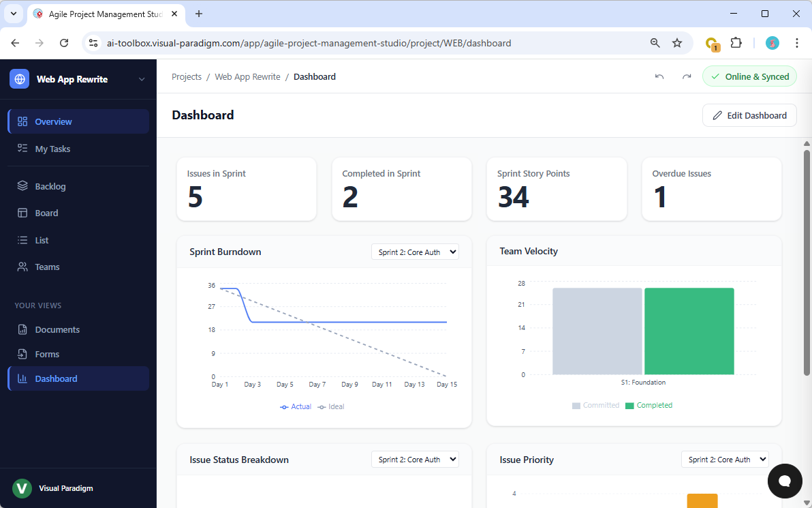Open the Backlog section from the sidebar

[51, 185]
